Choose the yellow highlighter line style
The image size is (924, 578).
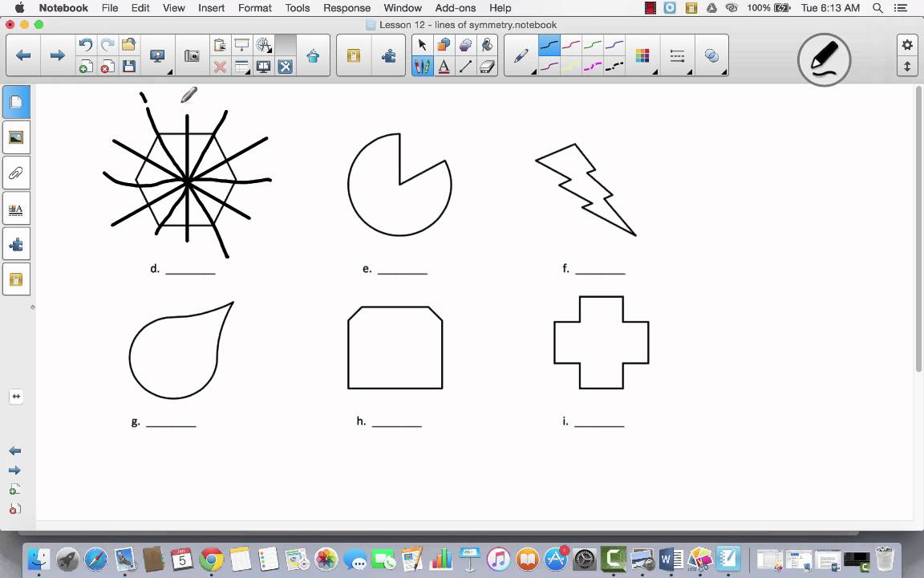click(x=570, y=66)
